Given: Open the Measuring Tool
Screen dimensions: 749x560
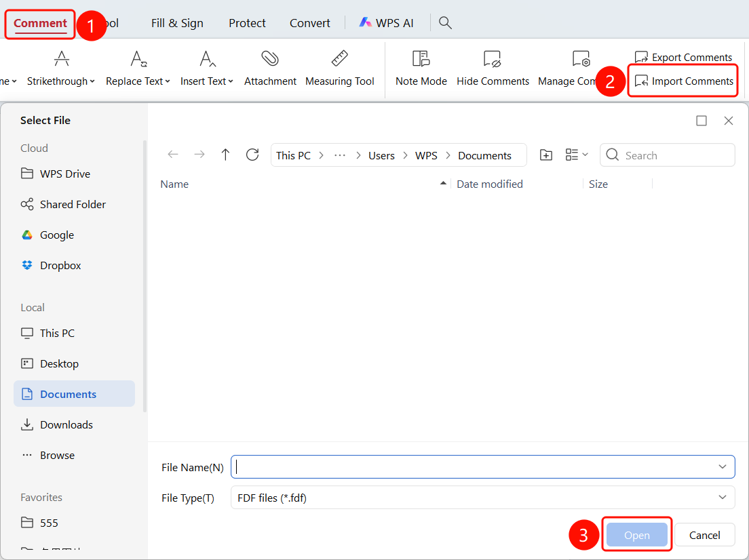Looking at the screenshot, I should point(340,68).
